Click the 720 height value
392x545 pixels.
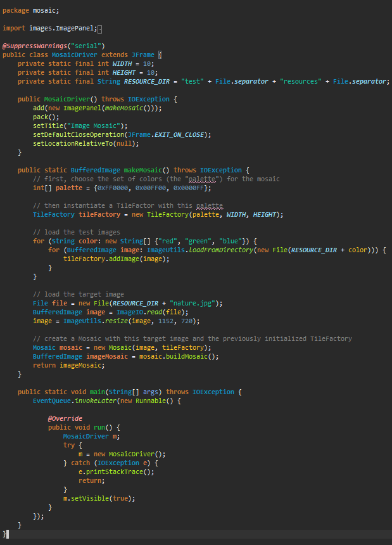[187, 321]
